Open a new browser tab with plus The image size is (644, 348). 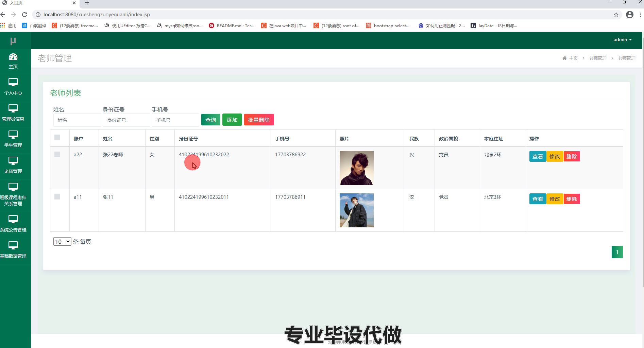click(x=87, y=3)
